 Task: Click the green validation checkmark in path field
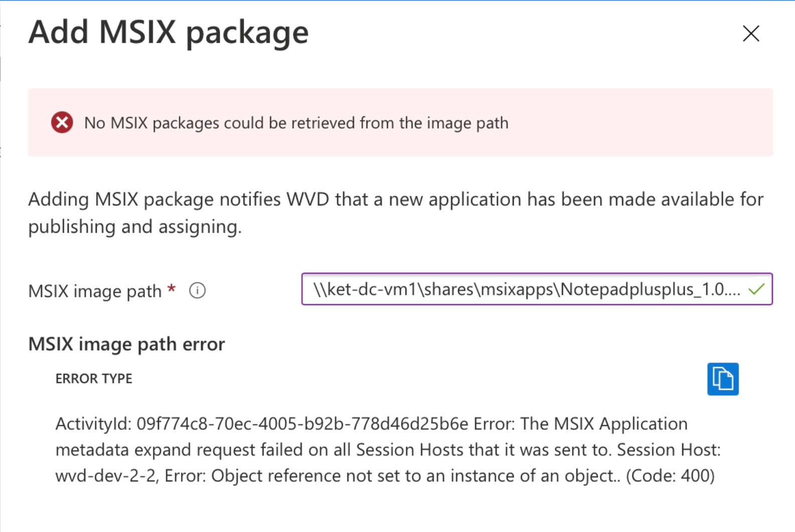756,289
